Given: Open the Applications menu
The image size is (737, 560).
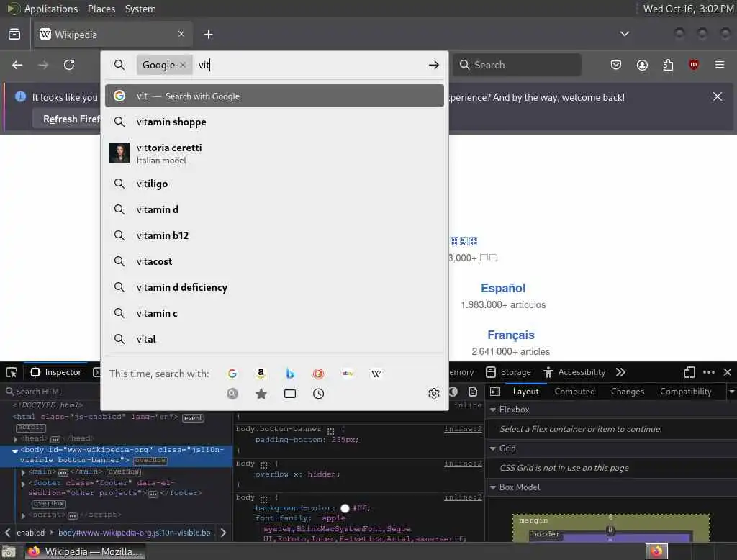Looking at the screenshot, I should (51, 9).
